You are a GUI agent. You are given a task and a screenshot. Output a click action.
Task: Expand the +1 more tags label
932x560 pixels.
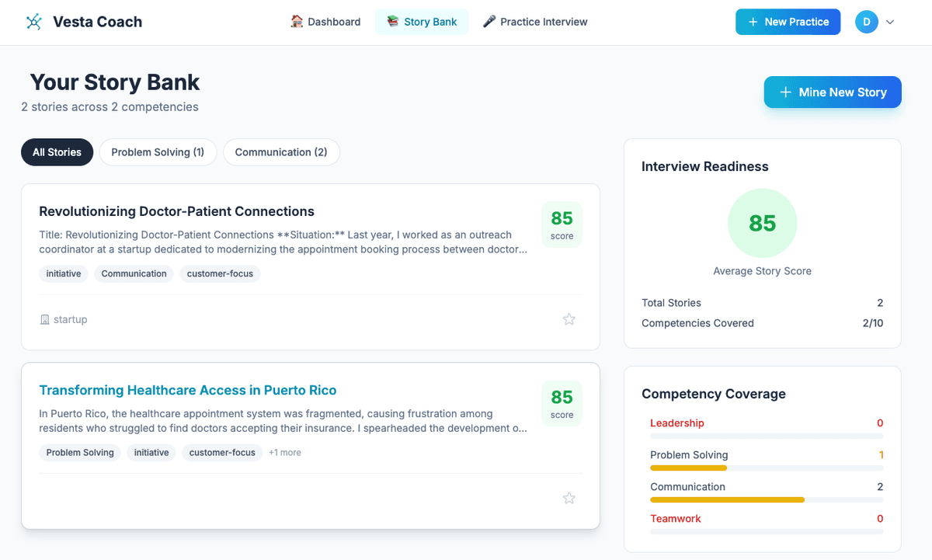[285, 453]
